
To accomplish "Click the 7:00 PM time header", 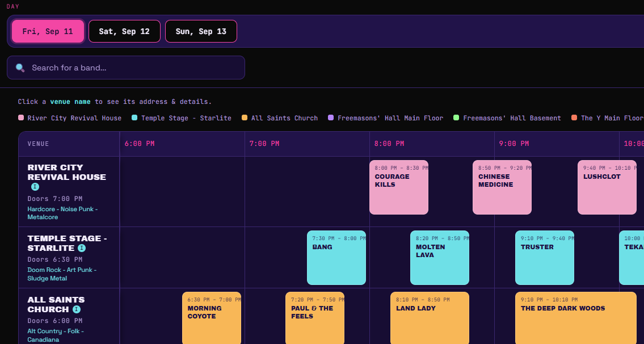I will coord(264,144).
